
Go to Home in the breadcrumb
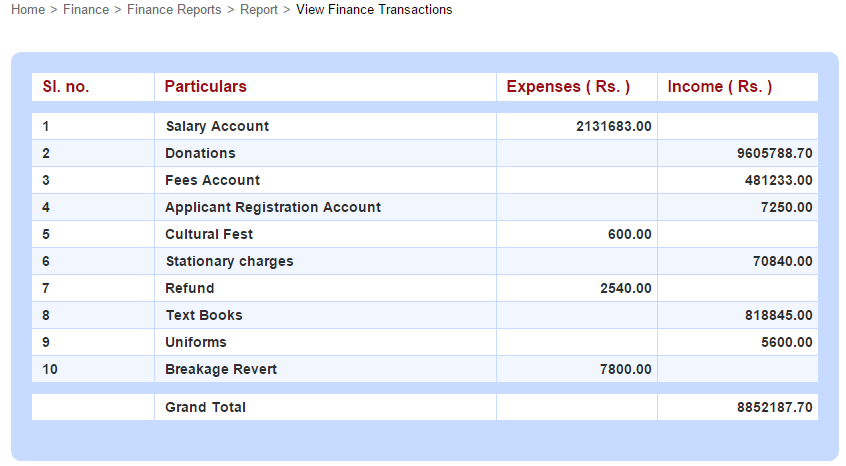[x=28, y=10]
